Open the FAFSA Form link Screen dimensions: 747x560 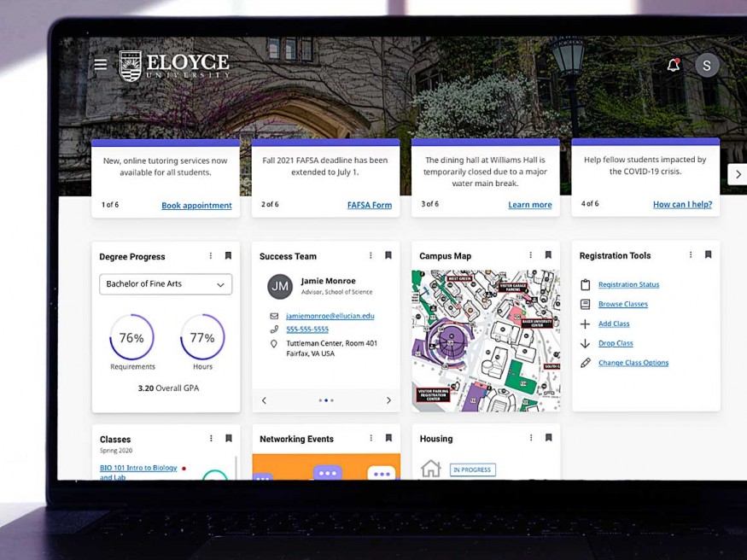(369, 206)
